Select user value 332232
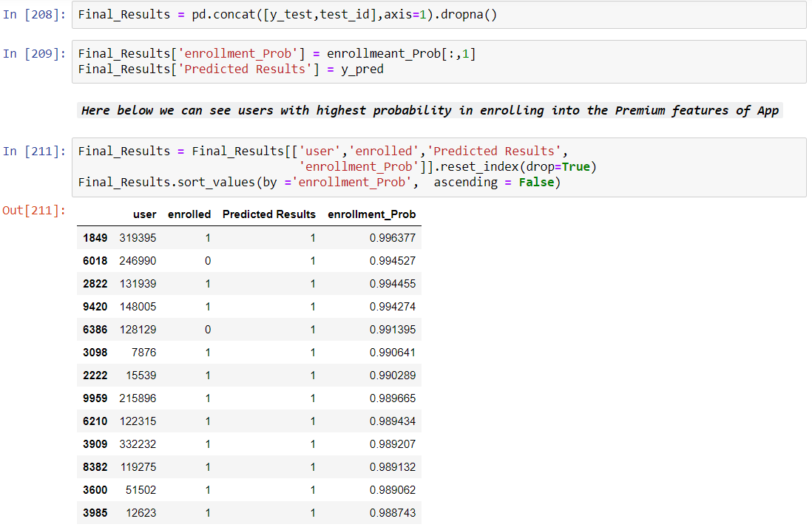The image size is (812, 530). pyautogui.click(x=138, y=444)
